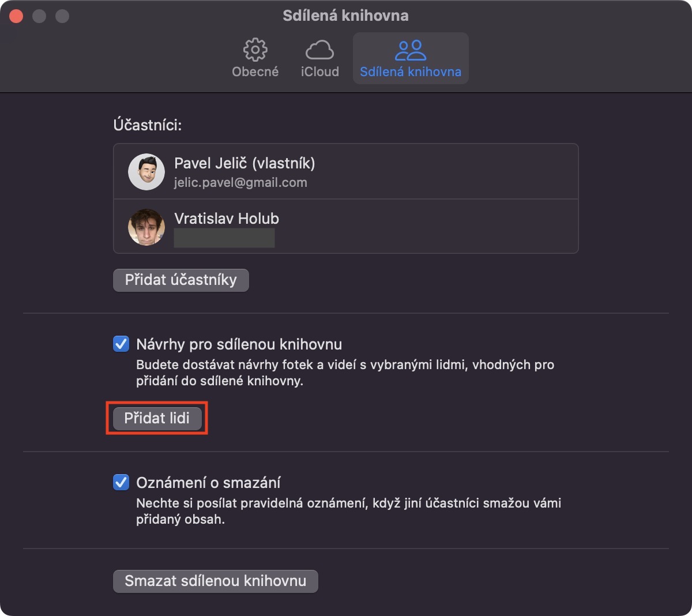This screenshot has height=616, width=692.
Task: Close the Sdílená knihovna settings window
Action: click(16, 16)
